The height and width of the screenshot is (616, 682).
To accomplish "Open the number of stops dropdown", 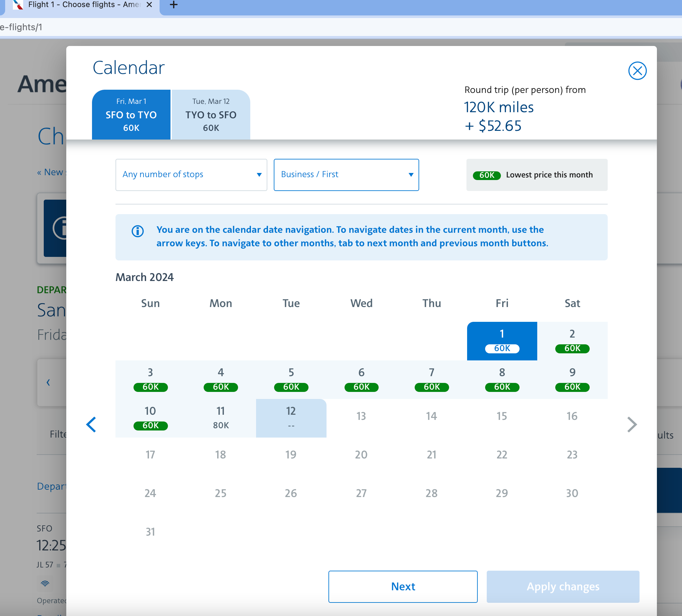I will point(191,175).
